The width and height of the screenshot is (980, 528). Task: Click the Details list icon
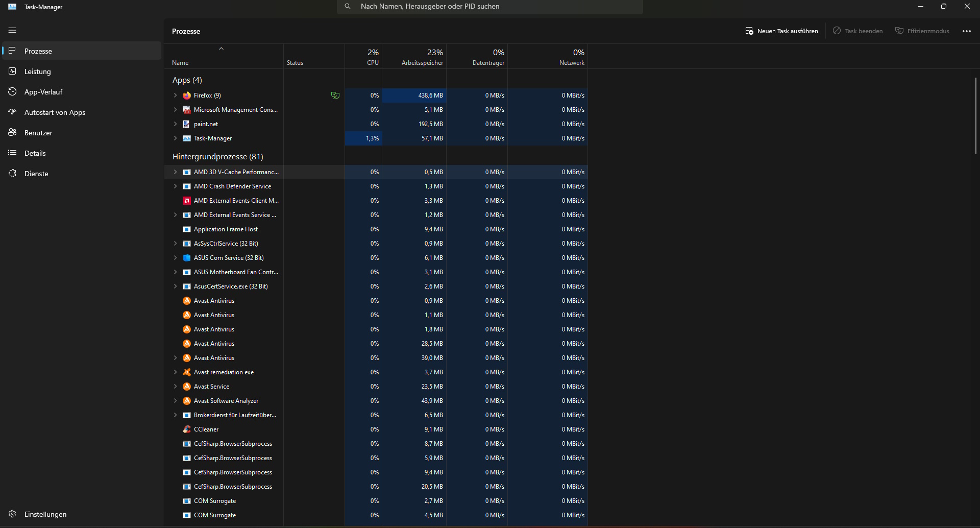point(12,153)
